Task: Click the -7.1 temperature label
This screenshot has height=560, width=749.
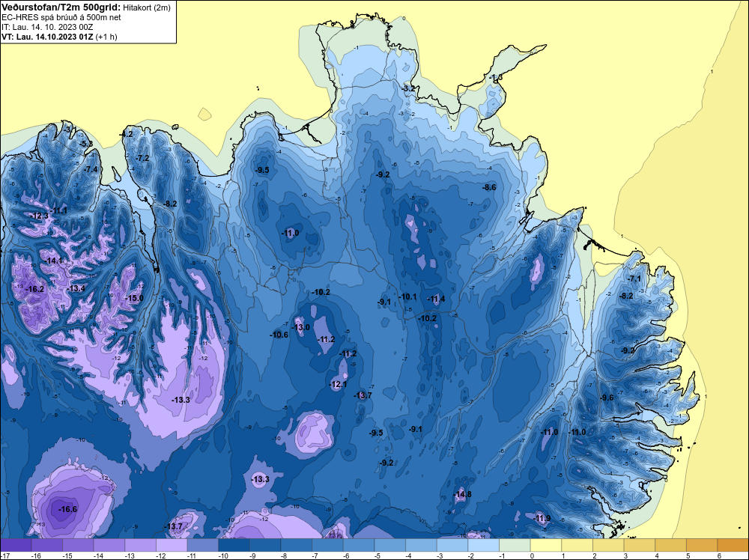Action: click(634, 279)
